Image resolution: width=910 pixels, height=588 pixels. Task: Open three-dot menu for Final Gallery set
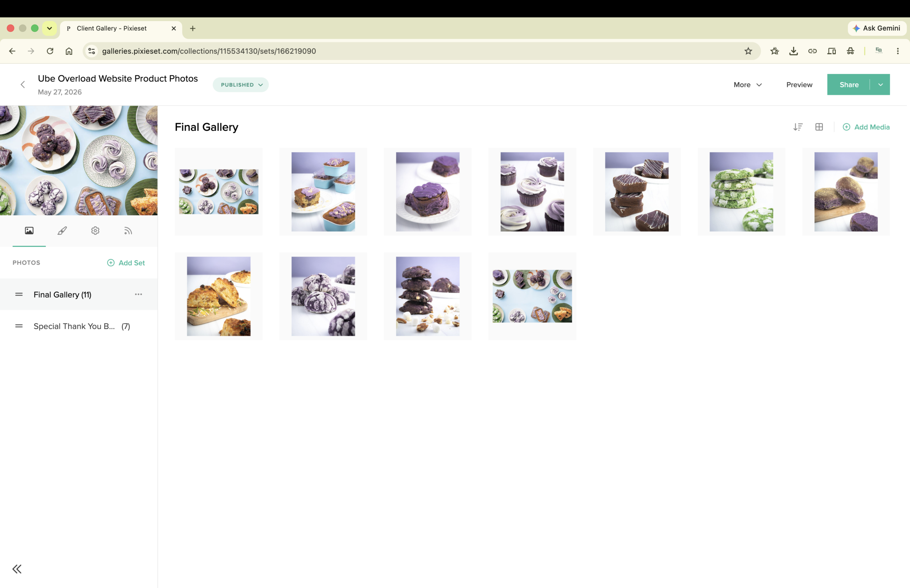click(138, 295)
